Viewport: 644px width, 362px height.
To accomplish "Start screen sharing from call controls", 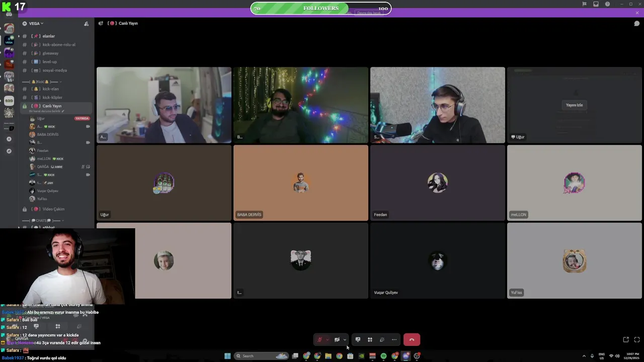I will pos(358,340).
